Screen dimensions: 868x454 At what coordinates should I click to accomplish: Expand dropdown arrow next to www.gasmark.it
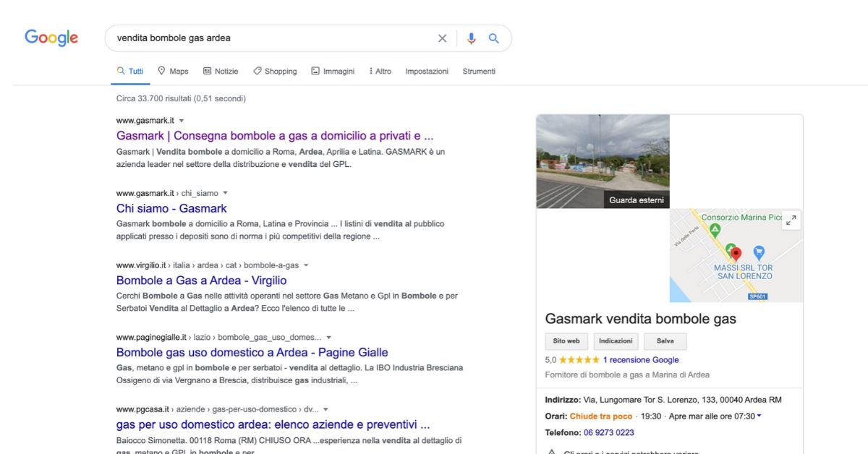[182, 121]
